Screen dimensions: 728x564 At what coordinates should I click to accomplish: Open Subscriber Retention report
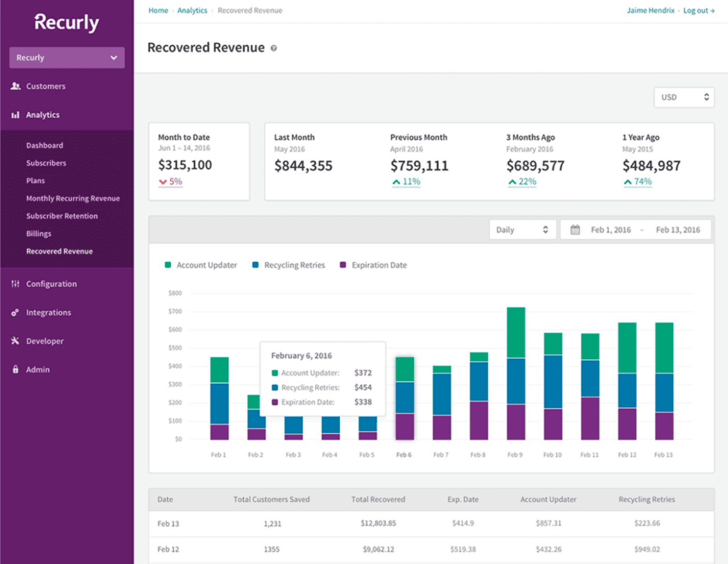(62, 216)
